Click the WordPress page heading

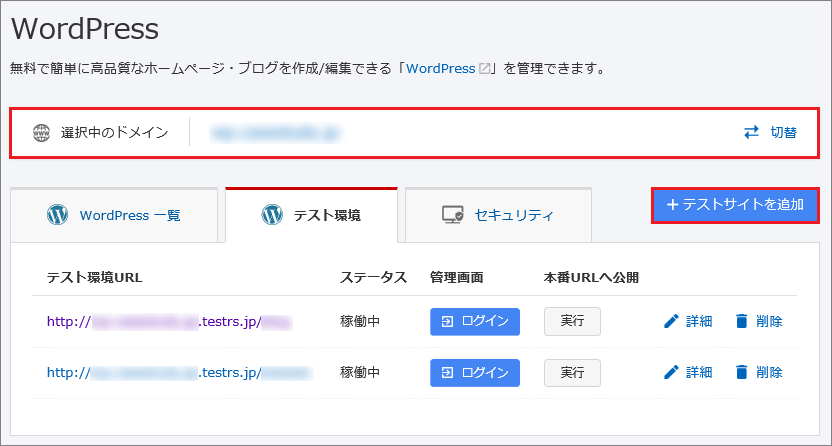pyautogui.click(x=85, y=29)
